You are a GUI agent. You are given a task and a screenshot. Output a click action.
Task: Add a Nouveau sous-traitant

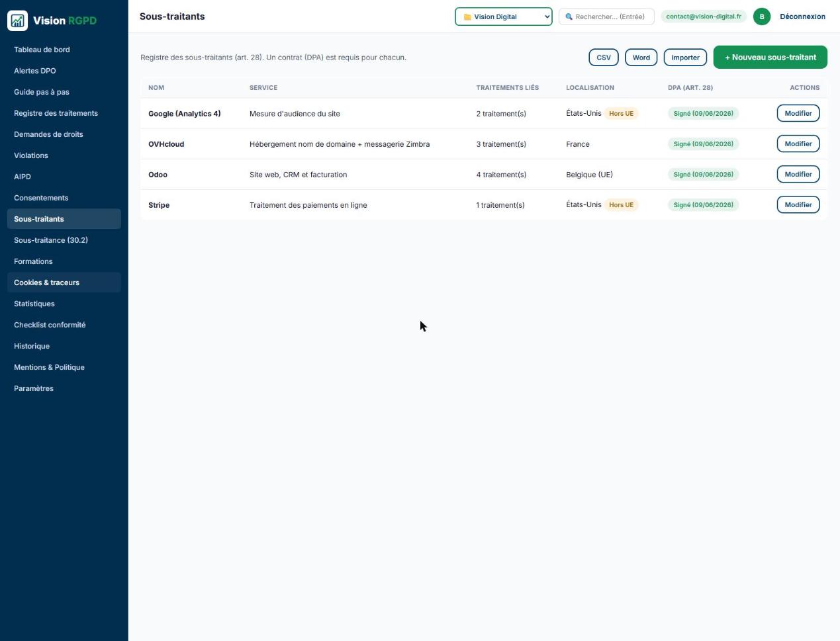[x=770, y=57]
